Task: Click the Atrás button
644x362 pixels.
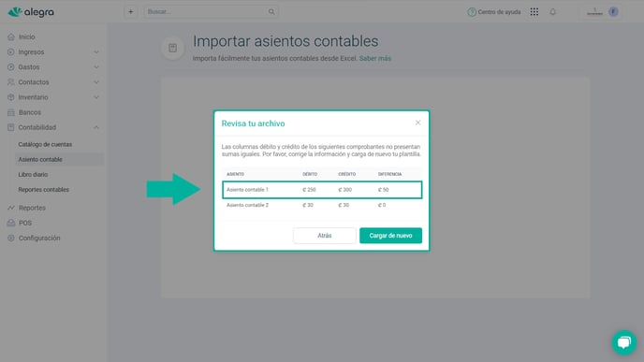Action: pyautogui.click(x=325, y=236)
